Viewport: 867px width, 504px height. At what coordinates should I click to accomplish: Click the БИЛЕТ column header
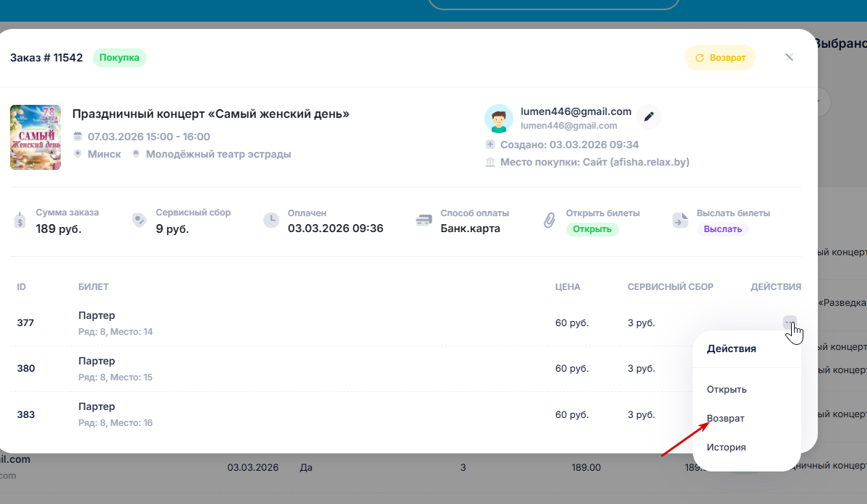[93, 287]
